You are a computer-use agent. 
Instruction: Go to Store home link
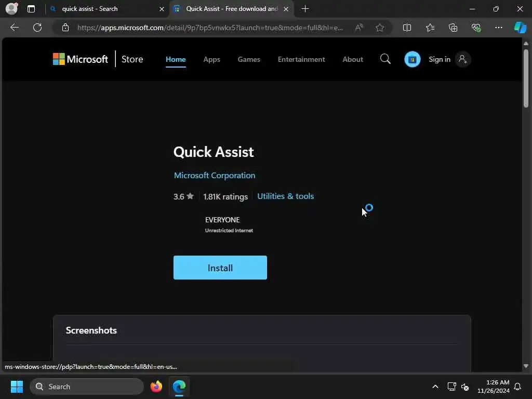[132, 59]
